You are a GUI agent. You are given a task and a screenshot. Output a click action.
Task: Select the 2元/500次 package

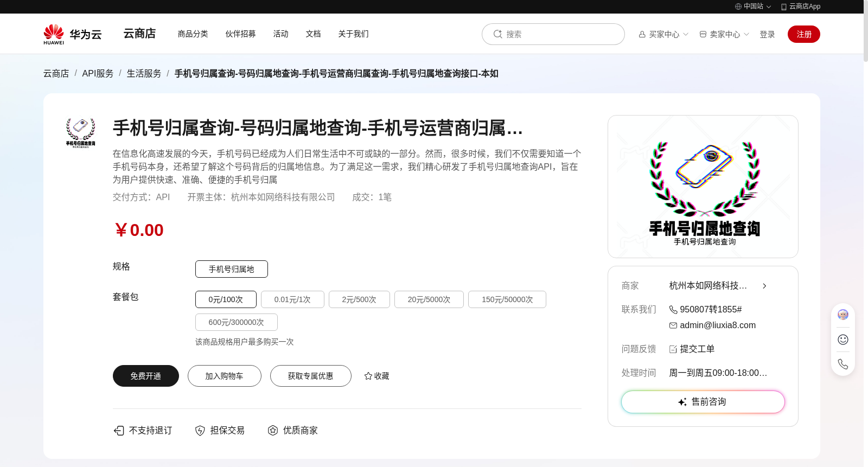tap(359, 299)
